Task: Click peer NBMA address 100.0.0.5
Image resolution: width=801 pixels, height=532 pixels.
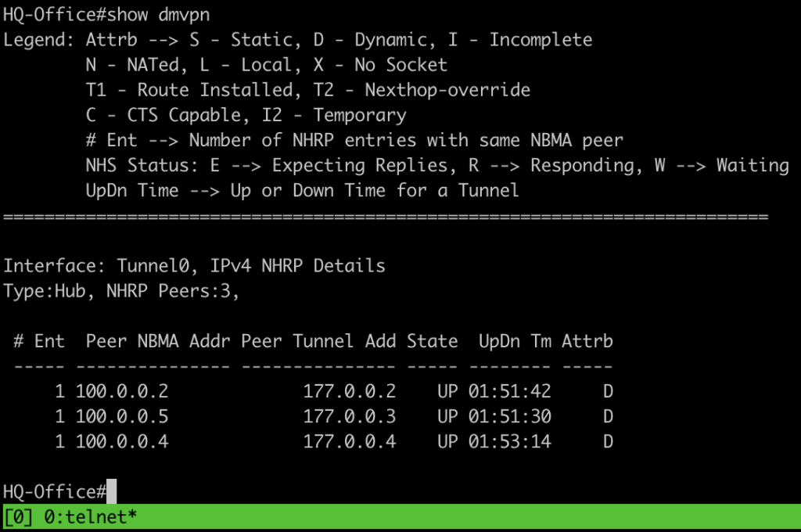Action: click(x=122, y=416)
